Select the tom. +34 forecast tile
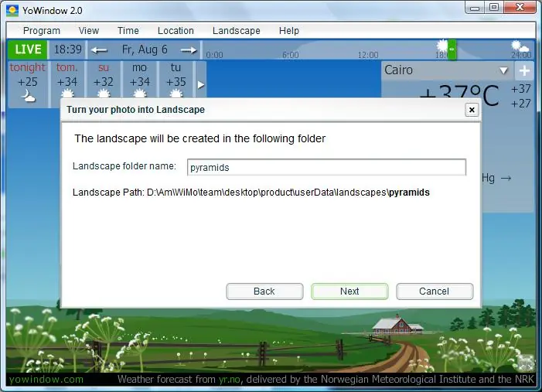 [x=67, y=80]
